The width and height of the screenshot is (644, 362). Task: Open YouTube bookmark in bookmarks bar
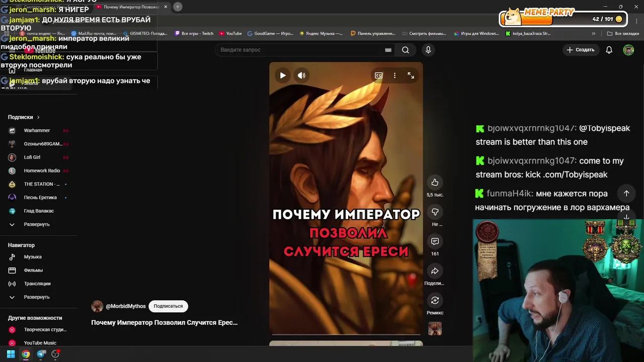click(230, 34)
